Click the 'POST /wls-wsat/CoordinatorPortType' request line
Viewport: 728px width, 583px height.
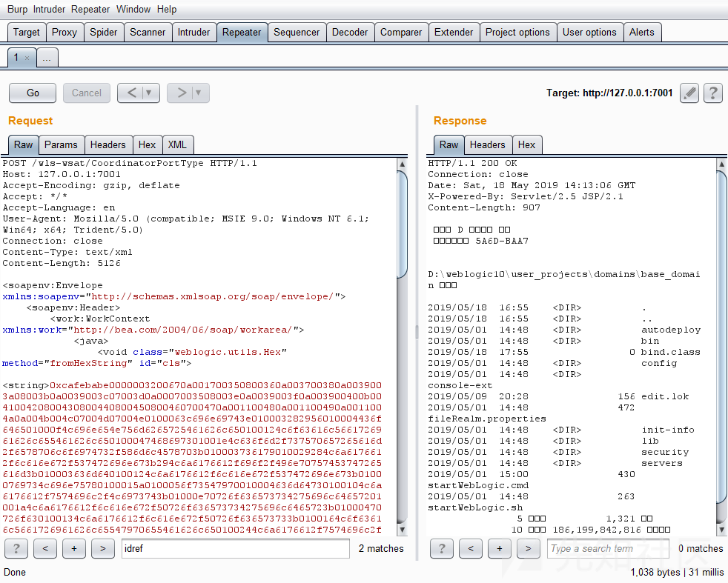[x=130, y=163]
